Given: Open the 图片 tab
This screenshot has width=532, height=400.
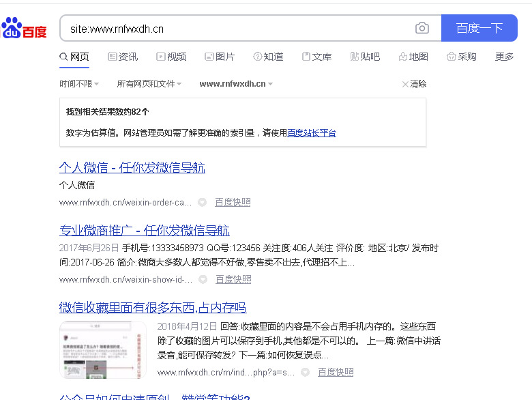Looking at the screenshot, I should point(220,57).
